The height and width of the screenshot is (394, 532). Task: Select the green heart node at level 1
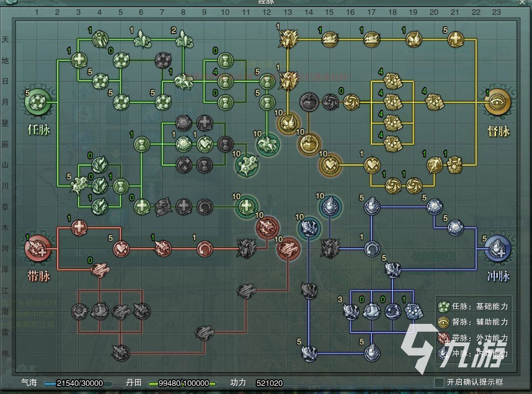coord(205,144)
